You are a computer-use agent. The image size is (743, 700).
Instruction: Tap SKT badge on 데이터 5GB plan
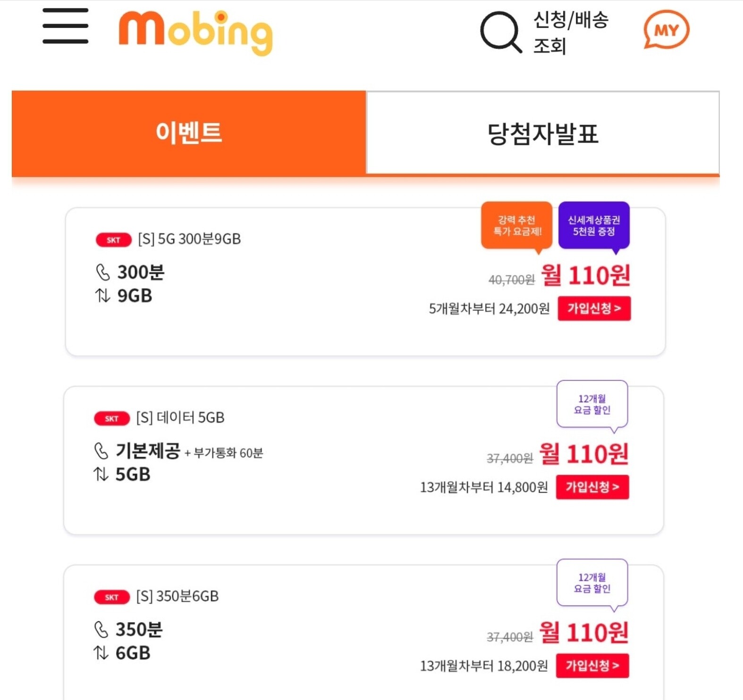(112, 419)
